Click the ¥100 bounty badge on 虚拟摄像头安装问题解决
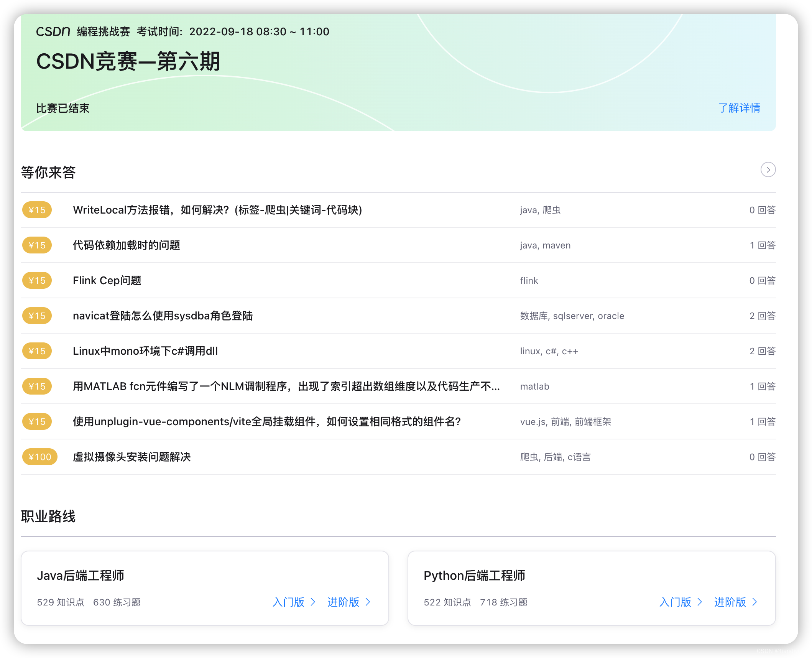This screenshot has width=812, height=658. pos(39,457)
